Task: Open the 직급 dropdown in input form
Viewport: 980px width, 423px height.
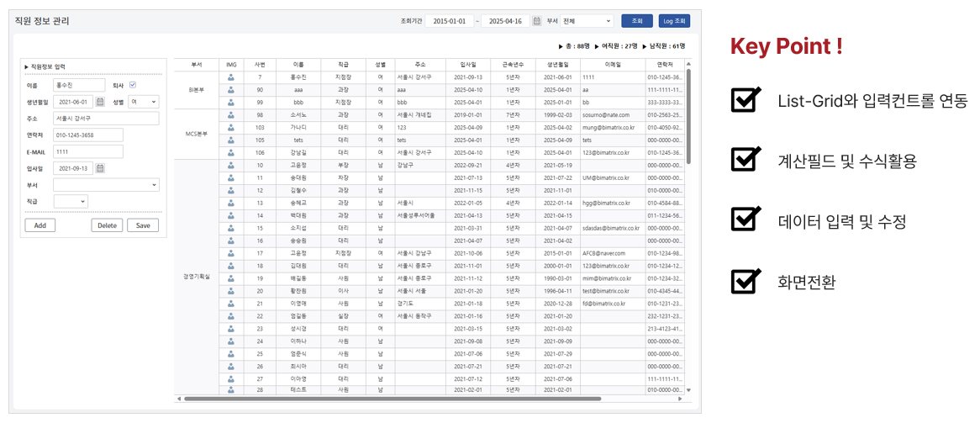Action: 71,202
